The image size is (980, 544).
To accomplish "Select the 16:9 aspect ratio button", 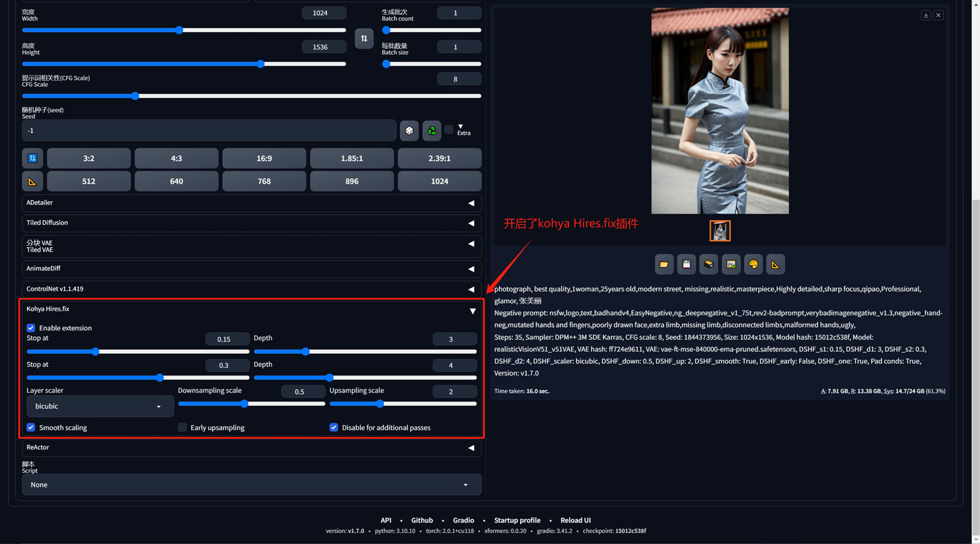I will 264,159.
